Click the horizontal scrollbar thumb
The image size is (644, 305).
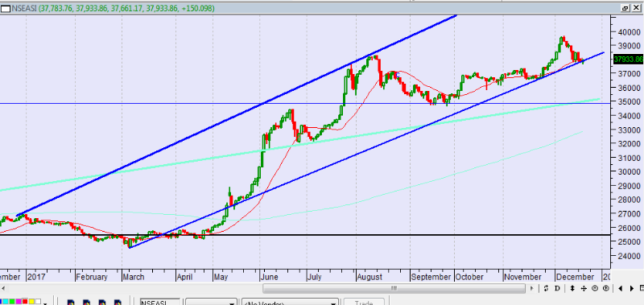pyautogui.click(x=394, y=288)
